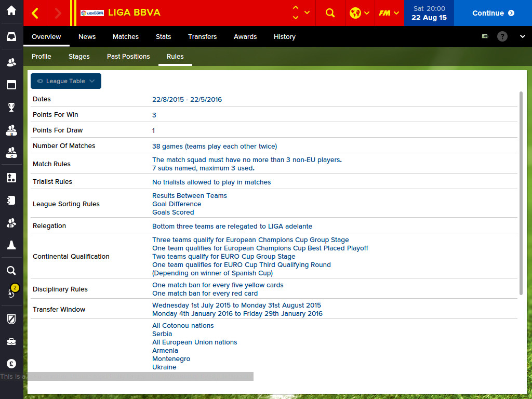Click the Finances pound icon

(x=11, y=364)
